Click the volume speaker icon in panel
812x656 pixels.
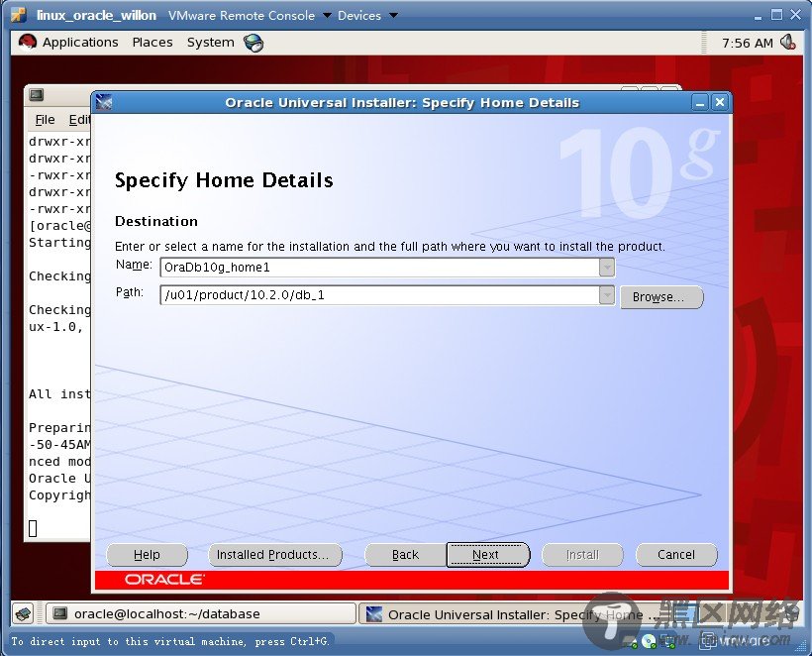(787, 43)
